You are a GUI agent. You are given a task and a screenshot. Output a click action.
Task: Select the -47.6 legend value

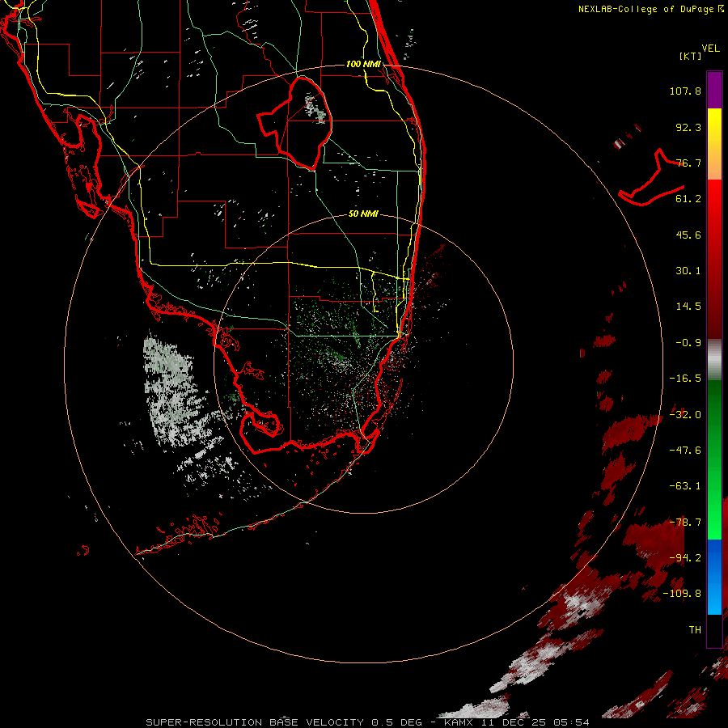coord(685,451)
